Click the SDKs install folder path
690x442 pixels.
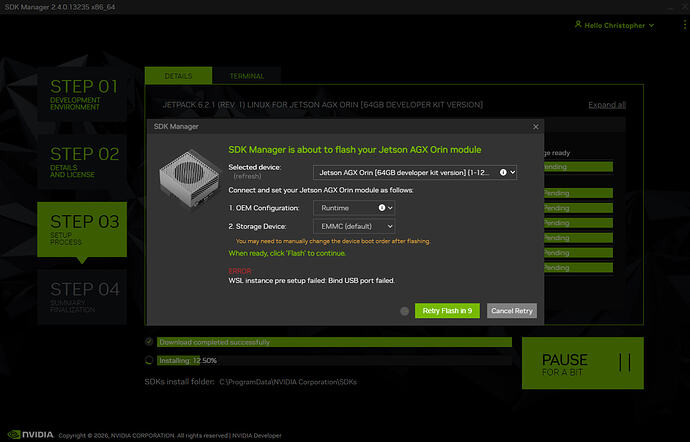288,382
